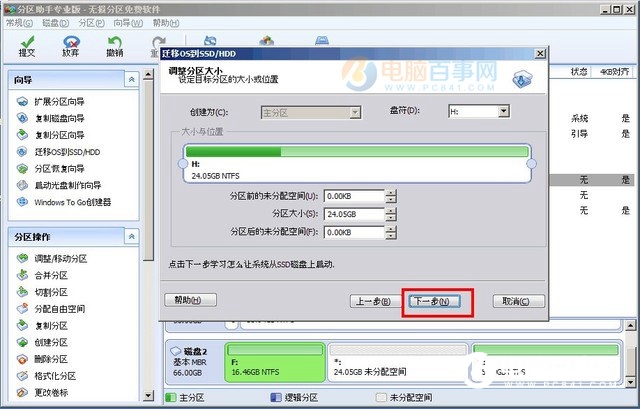
Task: Select 切割分区 operation icon
Action: point(22,292)
